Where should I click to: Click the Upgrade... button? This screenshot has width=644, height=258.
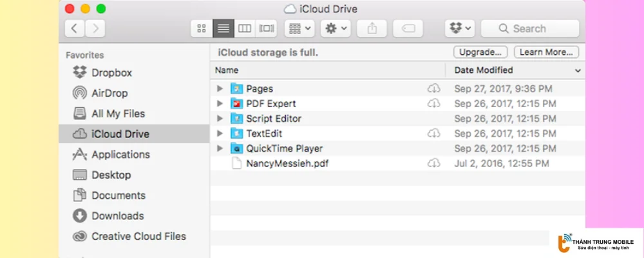[480, 52]
